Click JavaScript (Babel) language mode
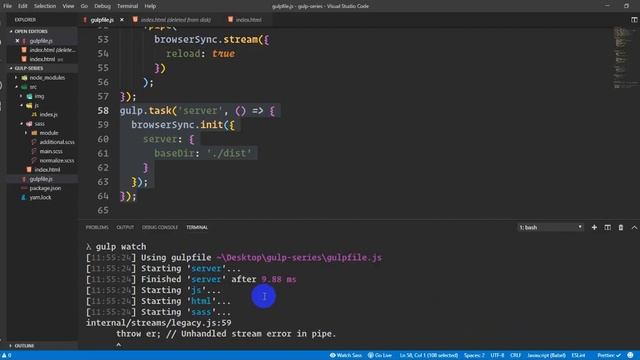 (x=546, y=356)
